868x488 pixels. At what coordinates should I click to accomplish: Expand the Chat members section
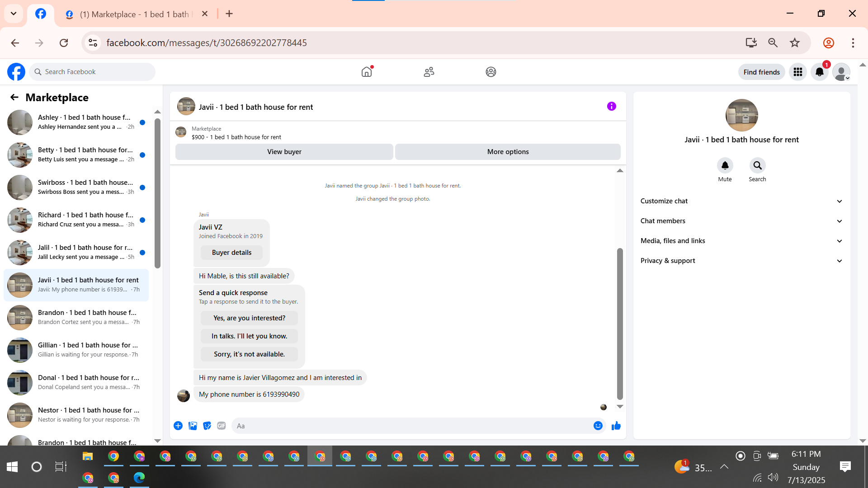point(741,221)
